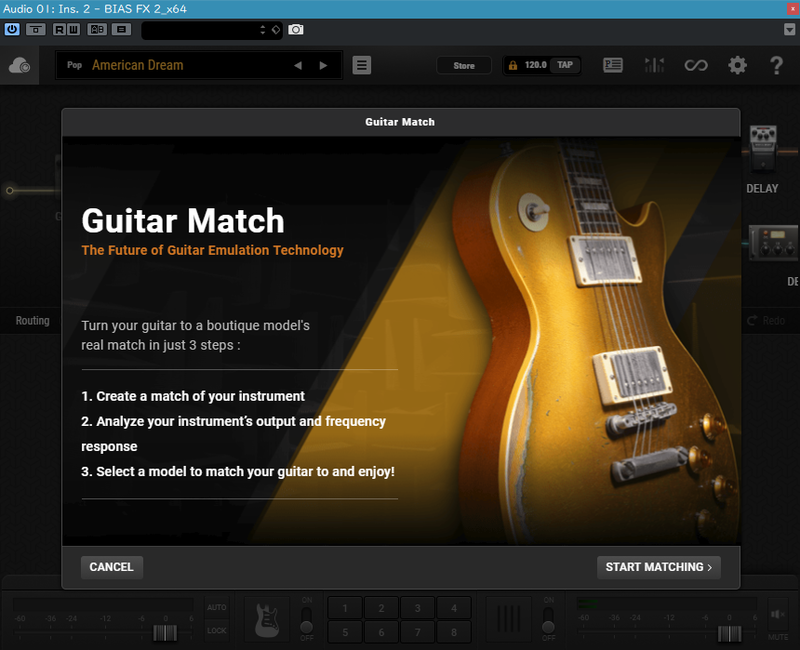Select scene slot 4
The image size is (800, 650).
[454, 608]
